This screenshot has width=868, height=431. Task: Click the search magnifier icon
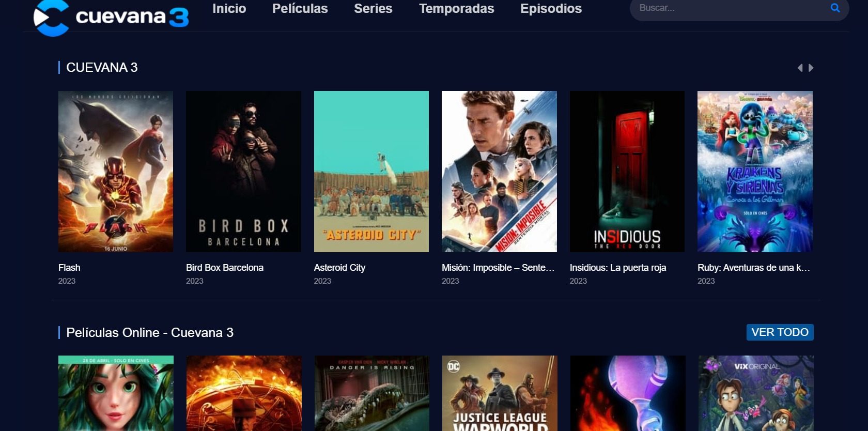click(x=835, y=8)
